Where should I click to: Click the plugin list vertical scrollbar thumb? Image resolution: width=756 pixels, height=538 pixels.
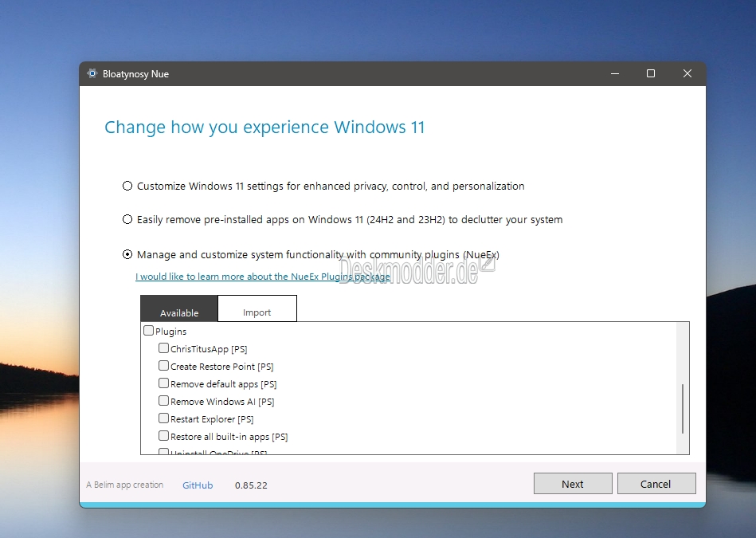tap(683, 409)
